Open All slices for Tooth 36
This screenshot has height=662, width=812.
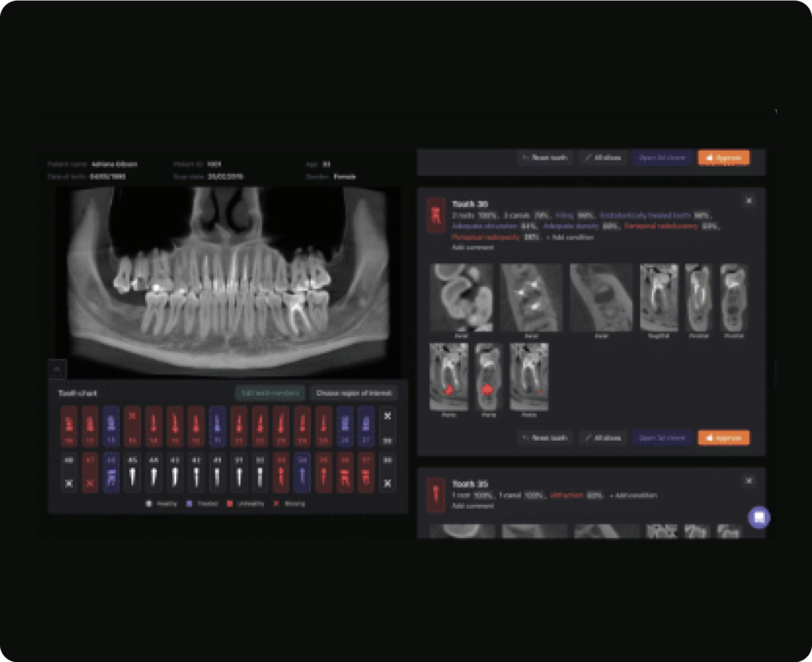click(603, 438)
